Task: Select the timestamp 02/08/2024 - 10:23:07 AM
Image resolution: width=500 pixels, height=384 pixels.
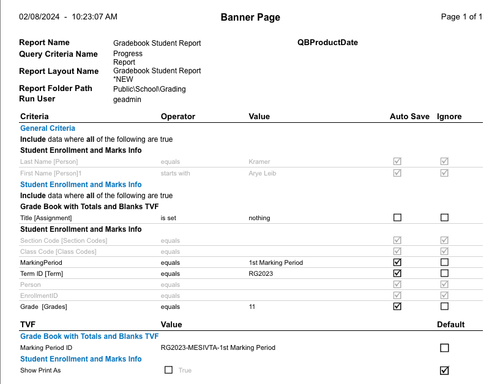Action: point(68,17)
